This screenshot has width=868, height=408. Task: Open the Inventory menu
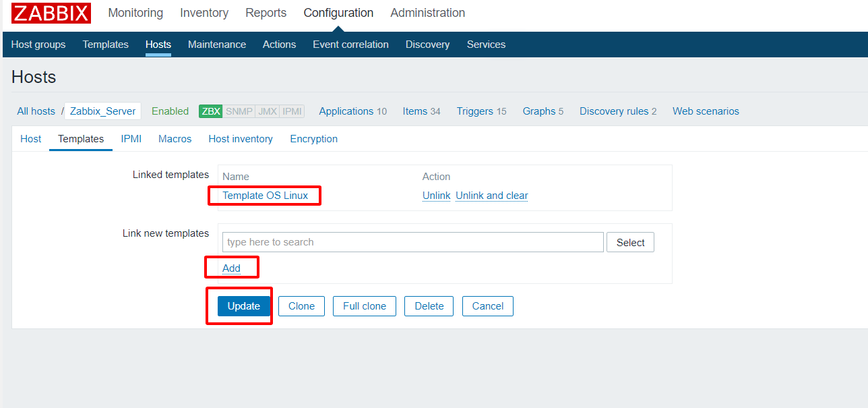[204, 13]
